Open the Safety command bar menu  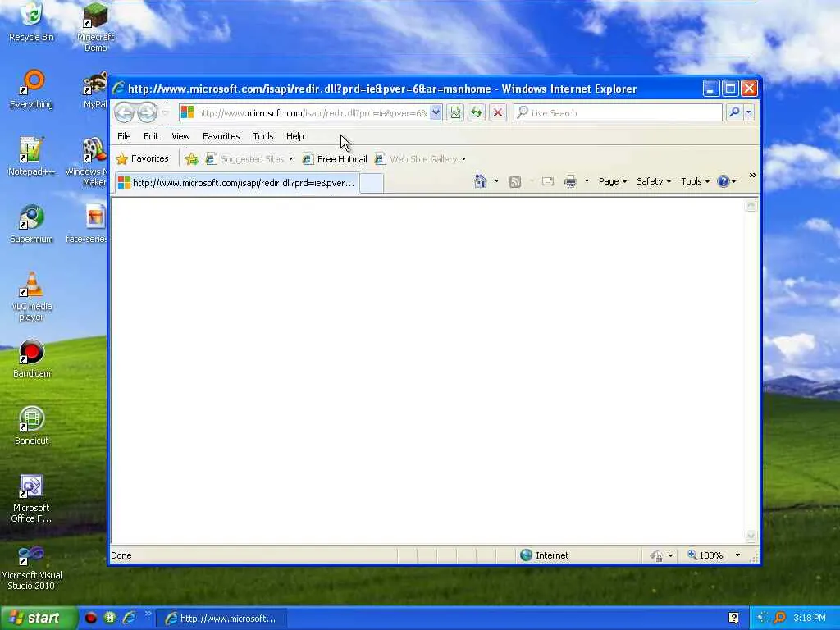[x=654, y=181]
